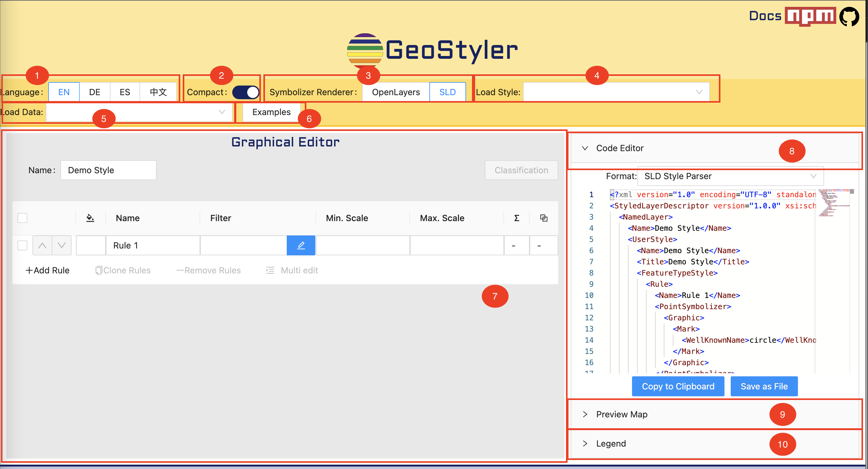This screenshot has height=469, width=868.
Task: Click the Filter column header
Action: click(221, 218)
